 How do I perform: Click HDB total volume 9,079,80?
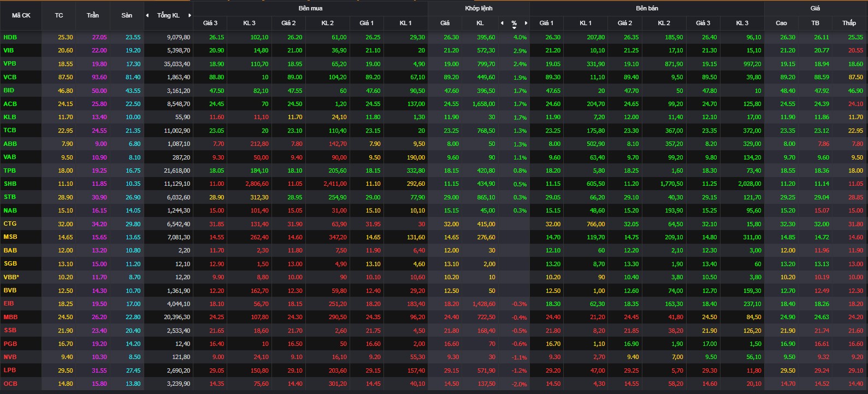pyautogui.click(x=179, y=37)
